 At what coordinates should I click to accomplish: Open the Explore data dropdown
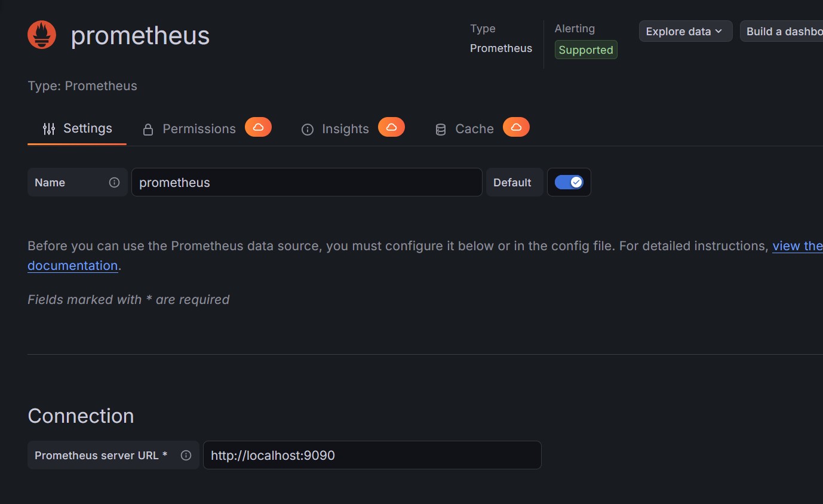point(686,32)
